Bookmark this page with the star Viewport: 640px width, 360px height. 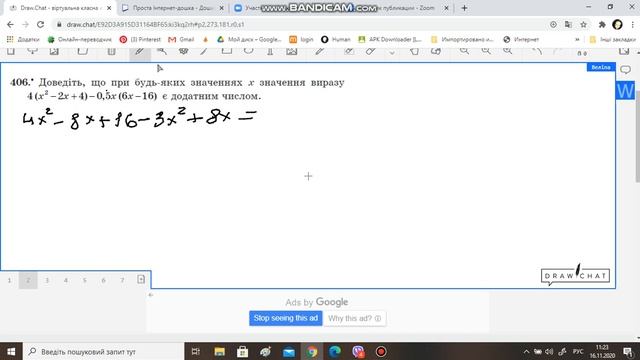584,25
